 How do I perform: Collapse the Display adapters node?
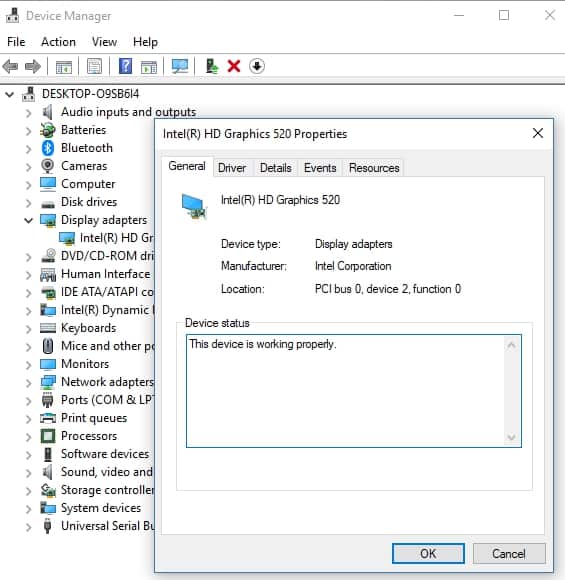point(28,220)
